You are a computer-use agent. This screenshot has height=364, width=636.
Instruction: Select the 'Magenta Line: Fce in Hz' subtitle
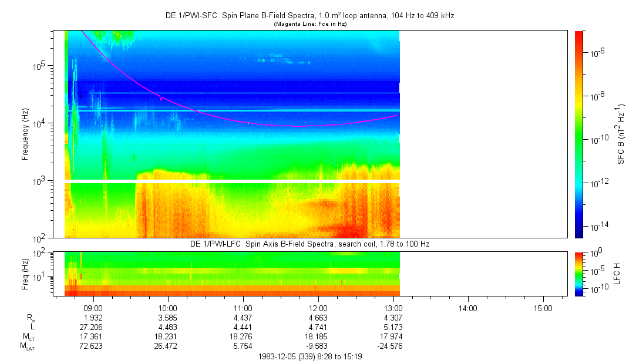309,23
